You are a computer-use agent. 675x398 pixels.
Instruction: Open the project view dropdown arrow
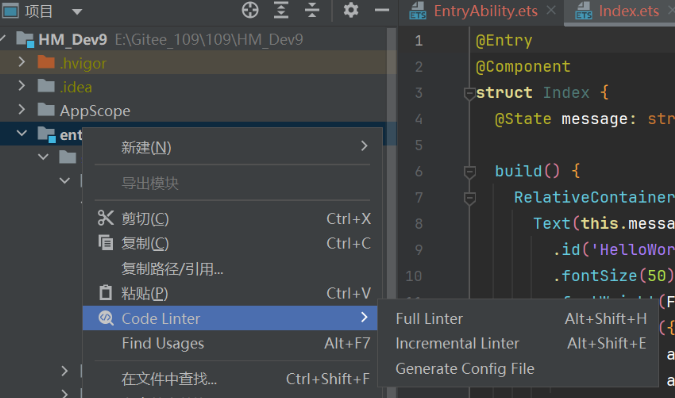77,12
